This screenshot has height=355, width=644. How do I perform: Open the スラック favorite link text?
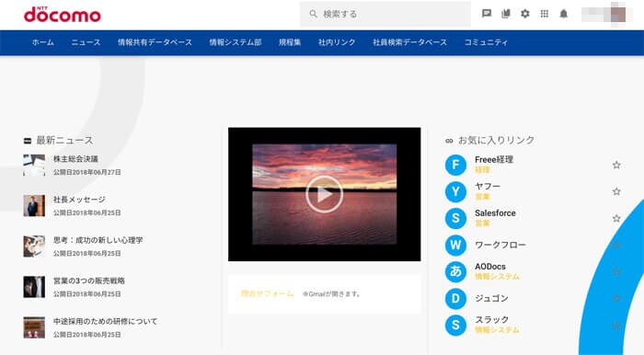[492, 319]
